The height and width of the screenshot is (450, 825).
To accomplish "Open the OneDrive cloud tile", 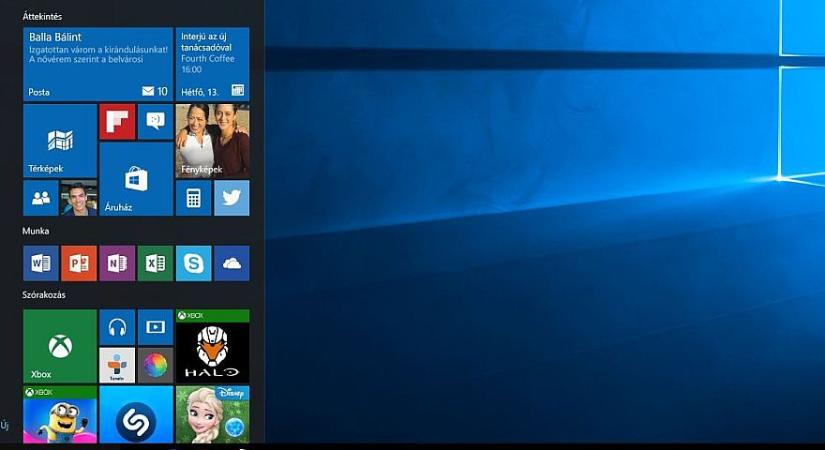I will coord(231,263).
